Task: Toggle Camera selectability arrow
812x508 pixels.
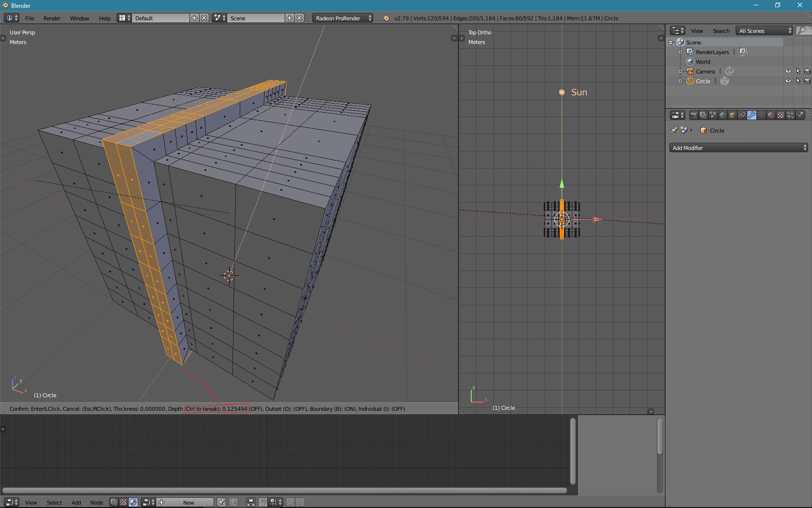Action: (x=798, y=71)
